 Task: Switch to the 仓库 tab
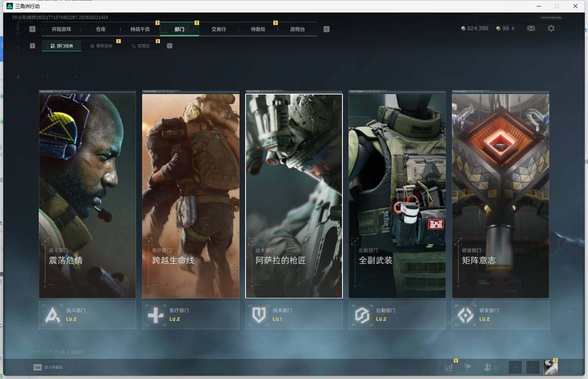(101, 29)
